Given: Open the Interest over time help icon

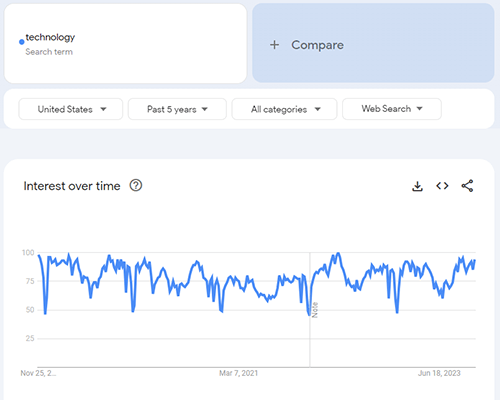Looking at the screenshot, I should click(136, 185).
